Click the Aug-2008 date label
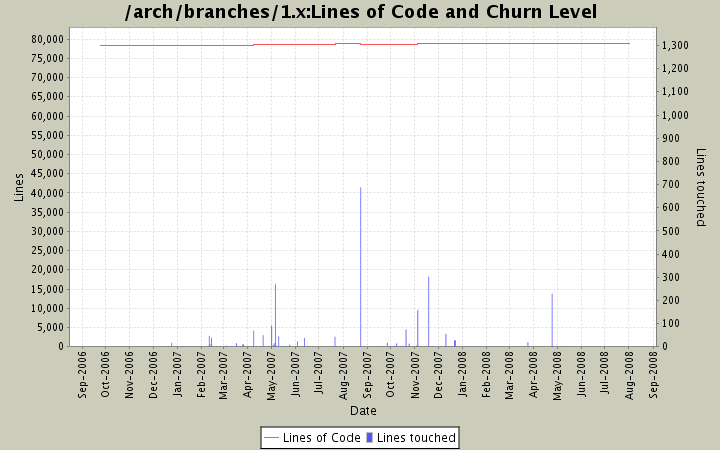 pyautogui.click(x=629, y=375)
